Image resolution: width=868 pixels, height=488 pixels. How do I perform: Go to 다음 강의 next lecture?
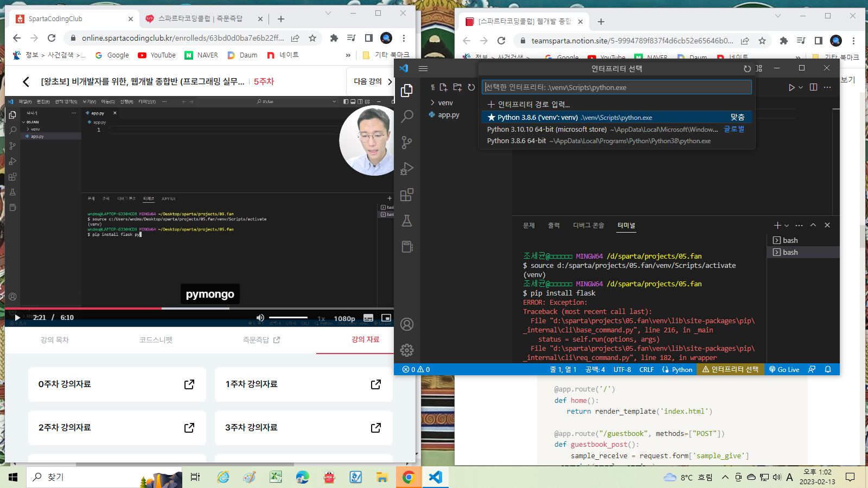click(x=373, y=81)
